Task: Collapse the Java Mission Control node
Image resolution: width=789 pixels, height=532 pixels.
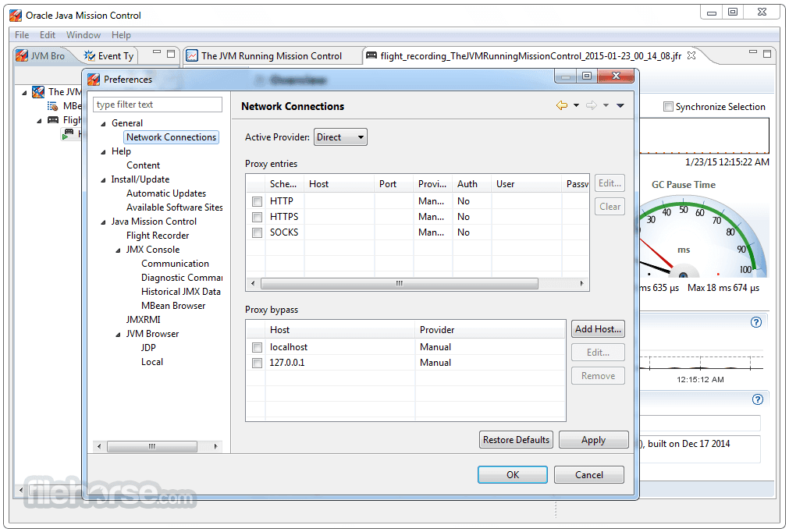Action: tap(103, 222)
